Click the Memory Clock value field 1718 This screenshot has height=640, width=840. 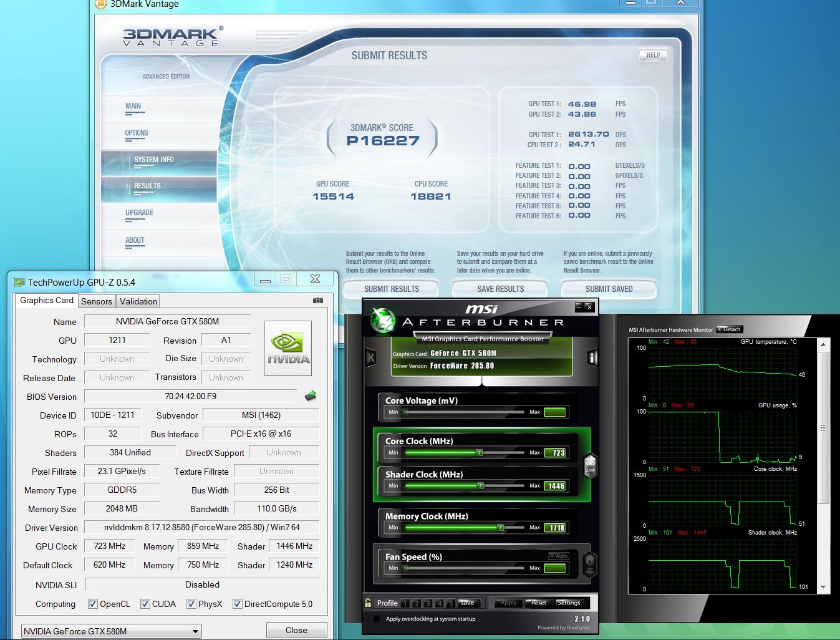[x=555, y=528]
